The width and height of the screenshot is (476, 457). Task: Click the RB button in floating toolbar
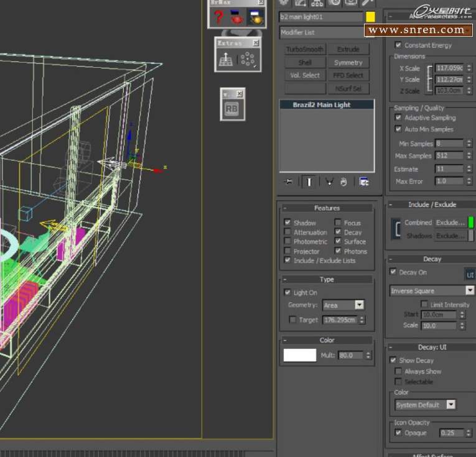[231, 109]
